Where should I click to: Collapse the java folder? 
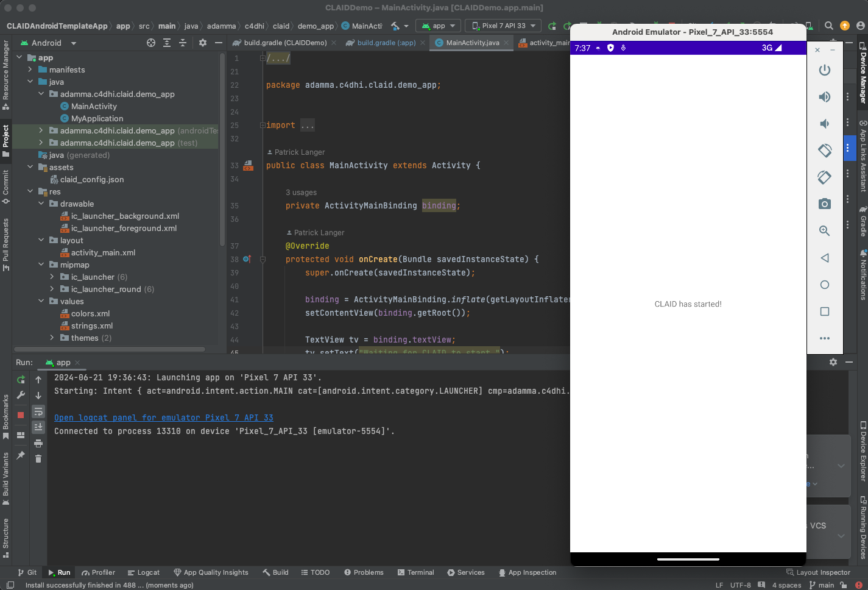tap(30, 82)
